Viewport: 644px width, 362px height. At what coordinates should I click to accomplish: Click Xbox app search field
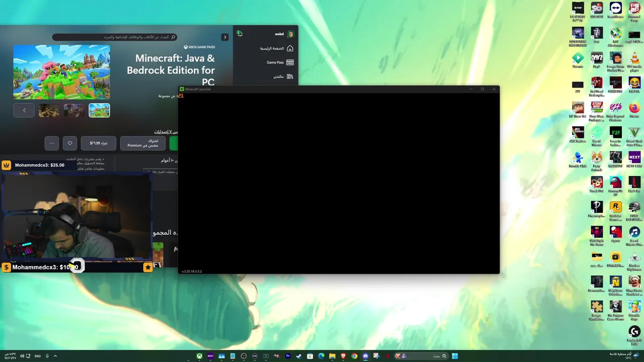click(115, 37)
